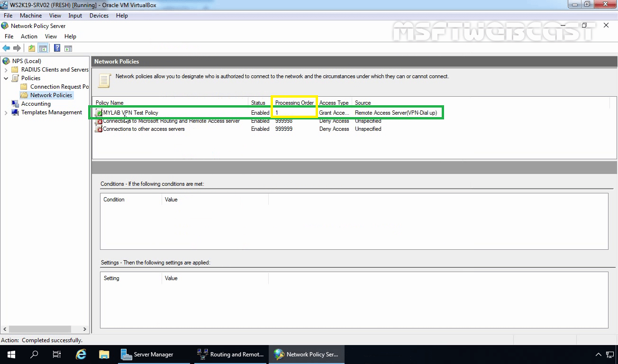Open NPS console Help menu
This screenshot has height=364, width=618.
click(70, 36)
